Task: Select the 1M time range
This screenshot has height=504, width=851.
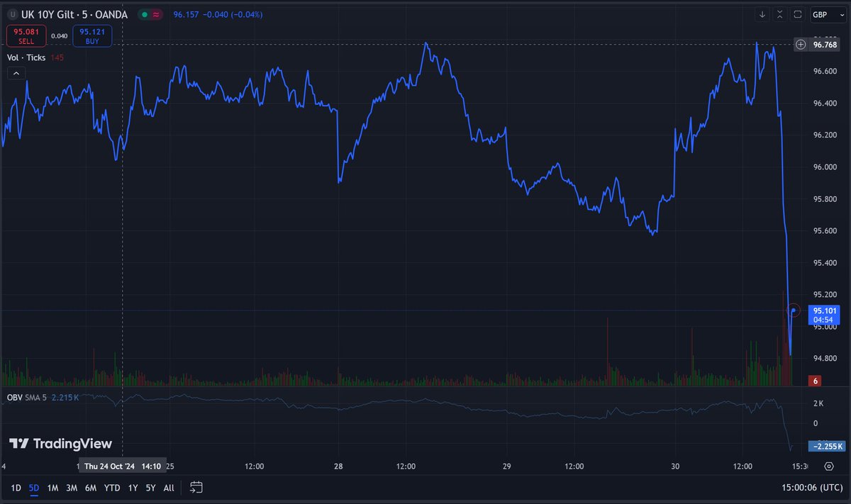Action: pos(52,488)
